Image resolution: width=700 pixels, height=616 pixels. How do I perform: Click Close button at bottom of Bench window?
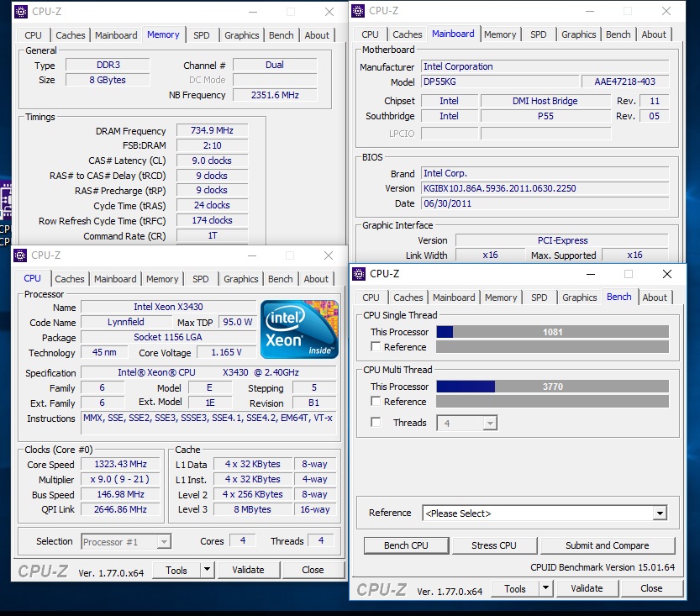651,588
